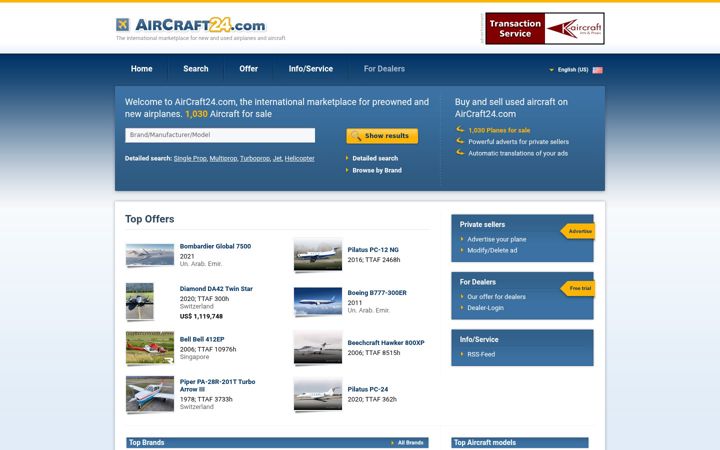Click the yellow arrow beside Automatic translations
720x450 pixels.
[460, 152]
